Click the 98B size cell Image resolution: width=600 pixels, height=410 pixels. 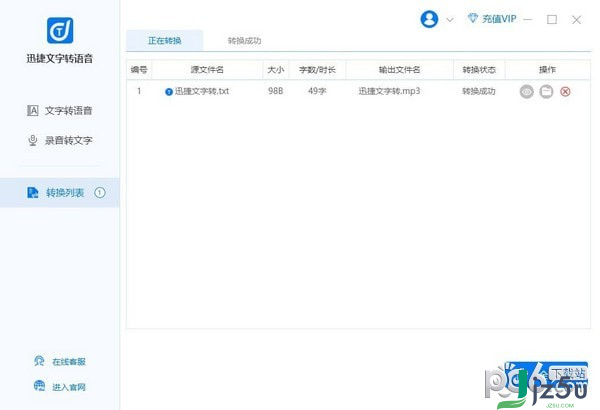[276, 91]
